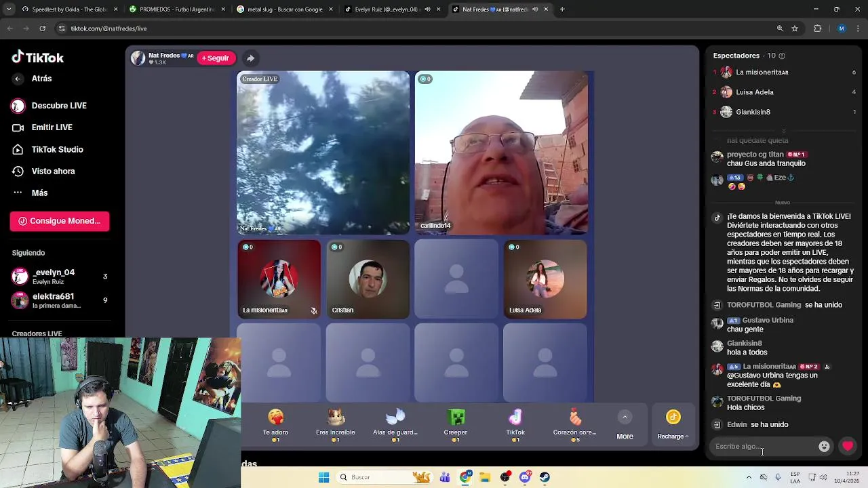Click Espectadores info question icon

782,56
